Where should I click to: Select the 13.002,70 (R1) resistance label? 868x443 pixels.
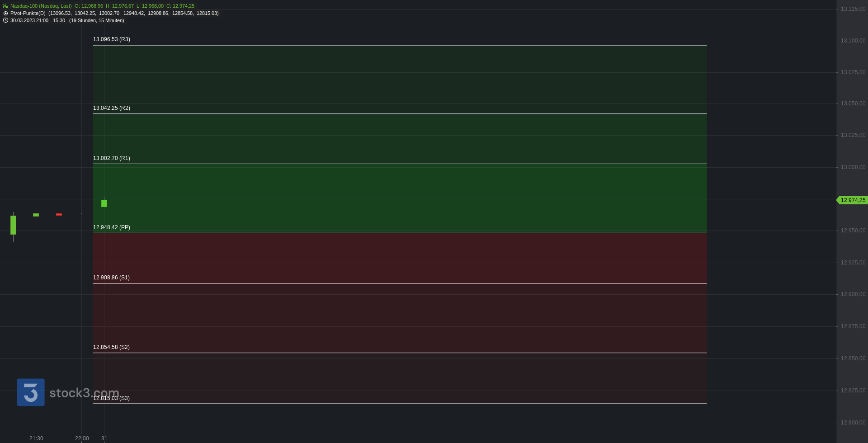(x=112, y=158)
